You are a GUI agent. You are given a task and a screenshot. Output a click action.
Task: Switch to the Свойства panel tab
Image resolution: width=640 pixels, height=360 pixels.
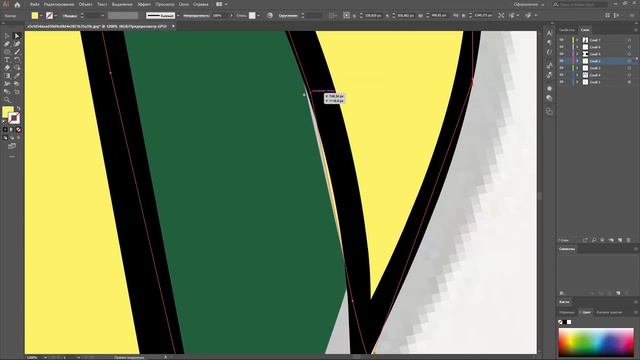point(567,30)
